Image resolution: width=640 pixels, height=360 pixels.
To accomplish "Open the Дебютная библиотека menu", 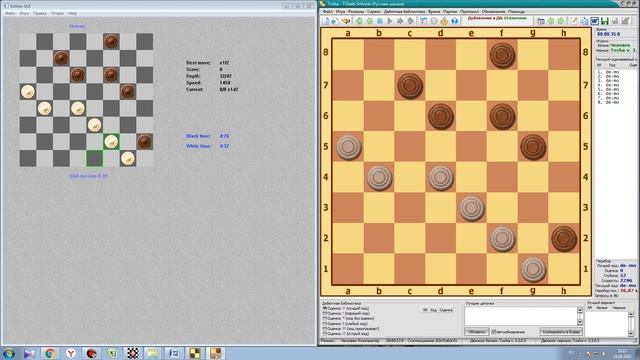I will [x=404, y=12].
